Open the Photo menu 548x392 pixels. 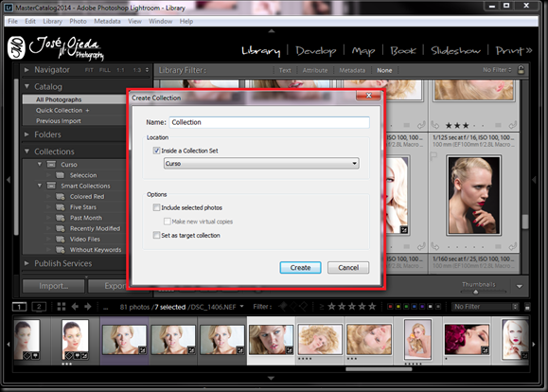78,22
